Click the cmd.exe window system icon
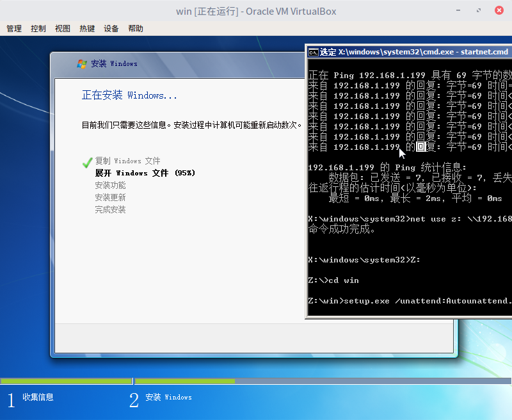512x420 pixels. (314, 52)
